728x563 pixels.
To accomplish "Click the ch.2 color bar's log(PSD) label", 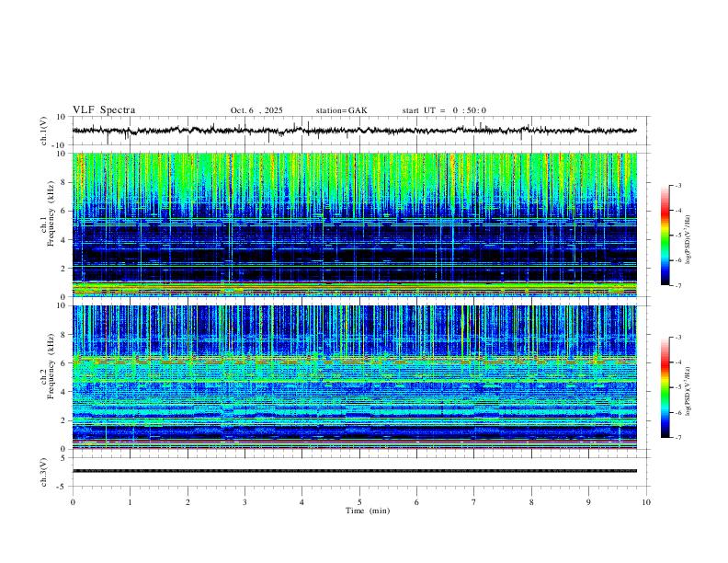I will [x=688, y=391].
